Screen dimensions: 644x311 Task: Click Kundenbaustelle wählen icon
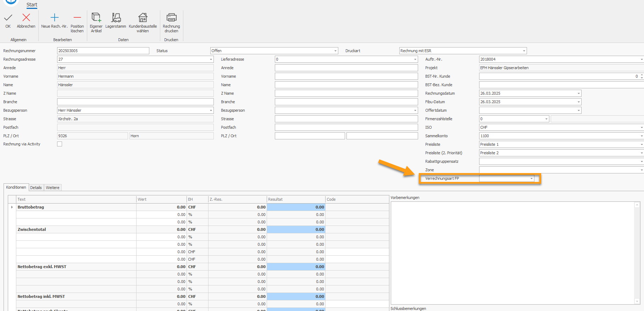pos(143,18)
